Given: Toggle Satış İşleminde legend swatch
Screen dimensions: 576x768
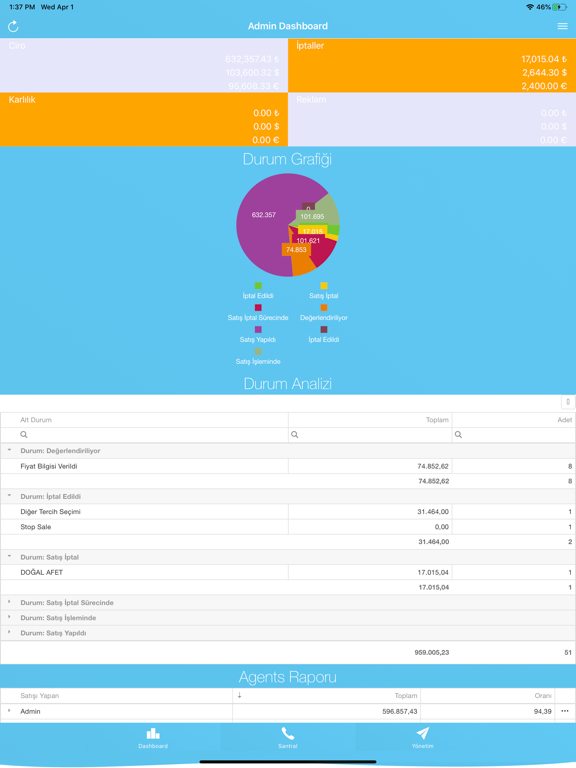Looking at the screenshot, I should tap(258, 351).
